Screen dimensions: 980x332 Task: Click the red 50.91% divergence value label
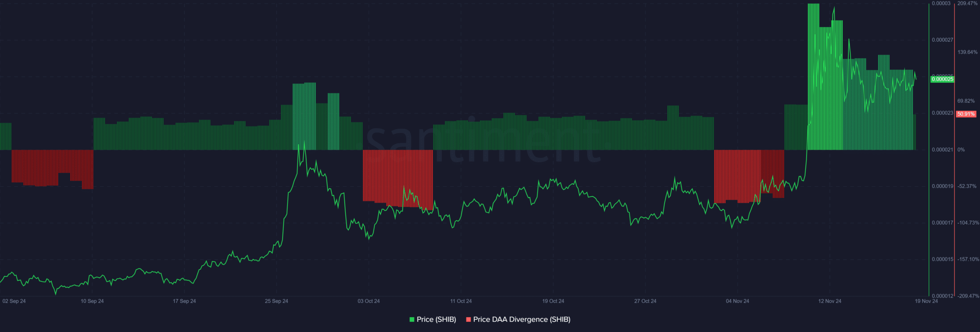(966, 114)
